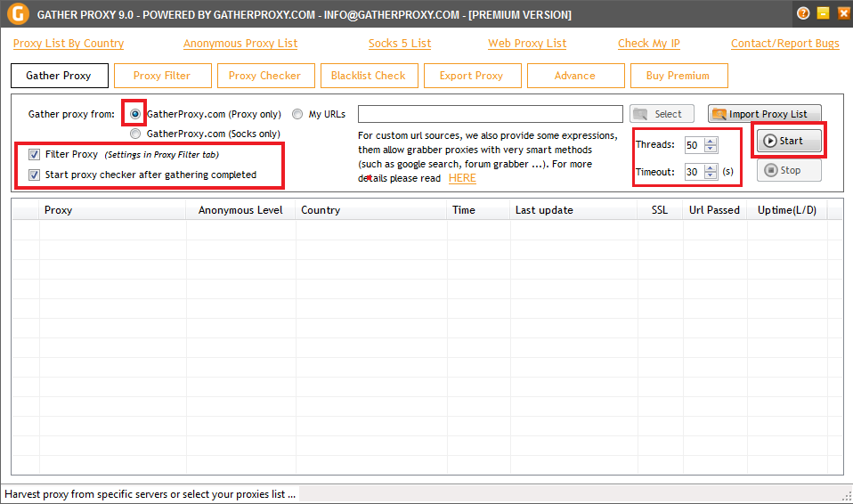Screen dimensions: 853x504
Task: Open the Web Proxy List link
Action: pos(527,44)
